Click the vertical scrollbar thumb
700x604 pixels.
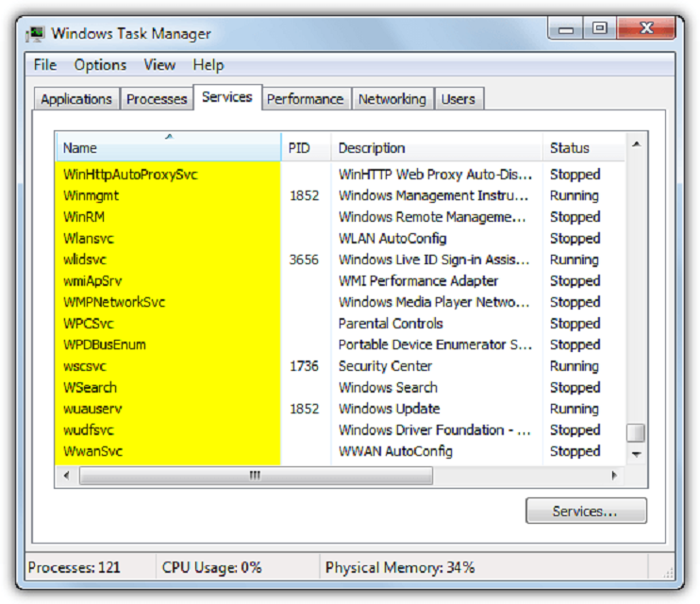coord(635,432)
